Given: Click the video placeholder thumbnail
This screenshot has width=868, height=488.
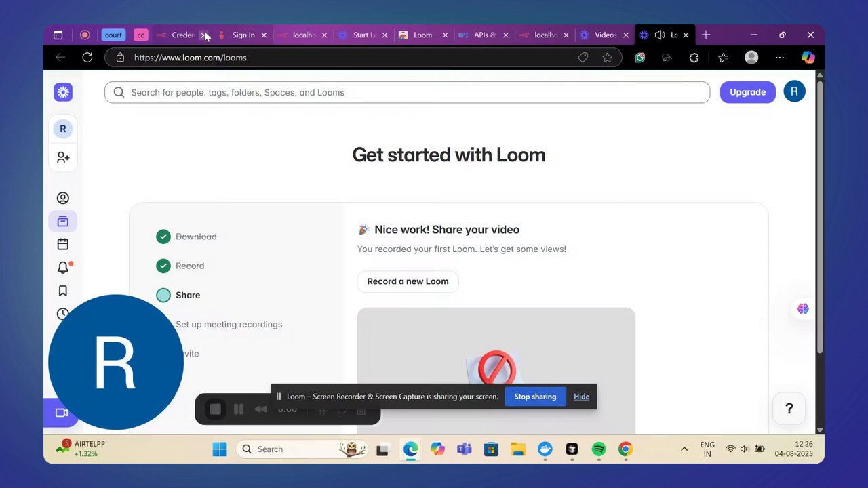Looking at the screenshot, I should click(x=496, y=370).
